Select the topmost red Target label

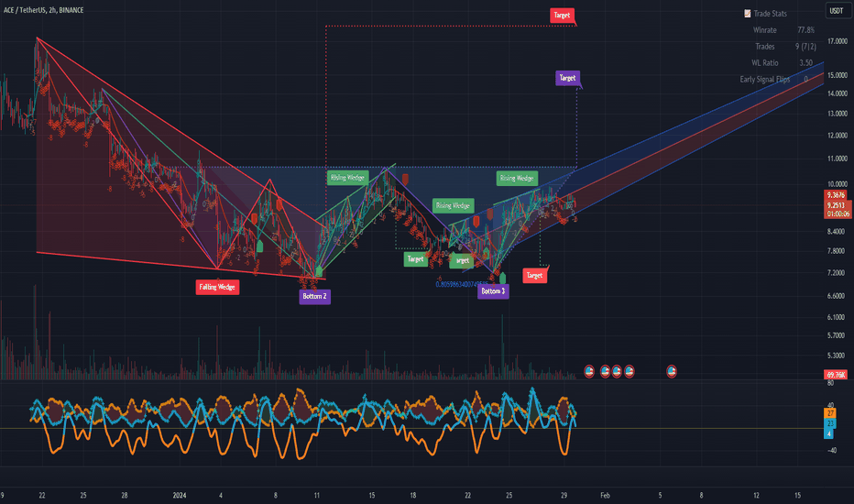[x=562, y=16]
